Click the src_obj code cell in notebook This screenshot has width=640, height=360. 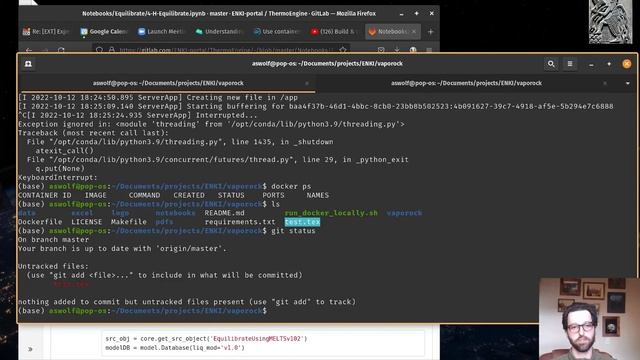pyautogui.click(x=263, y=343)
